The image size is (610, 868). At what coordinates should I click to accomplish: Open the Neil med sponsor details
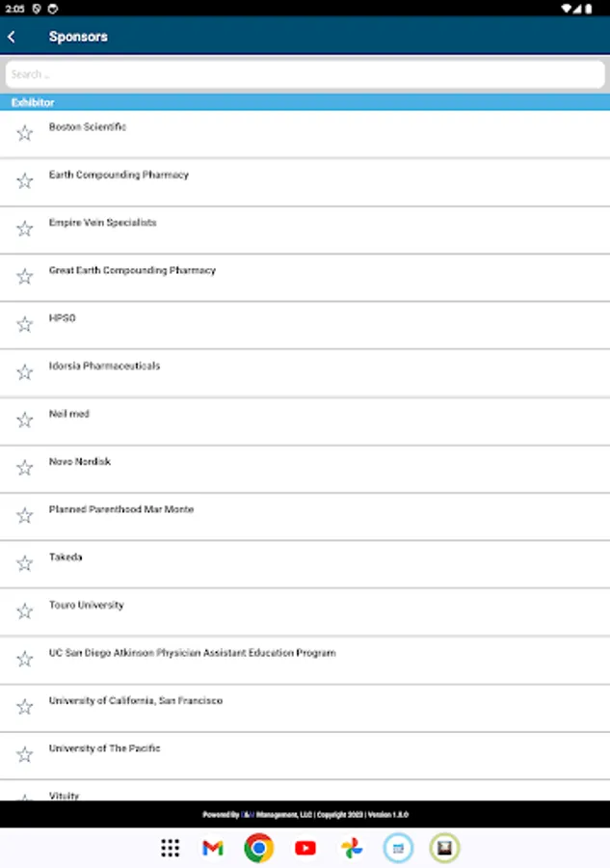(x=69, y=415)
